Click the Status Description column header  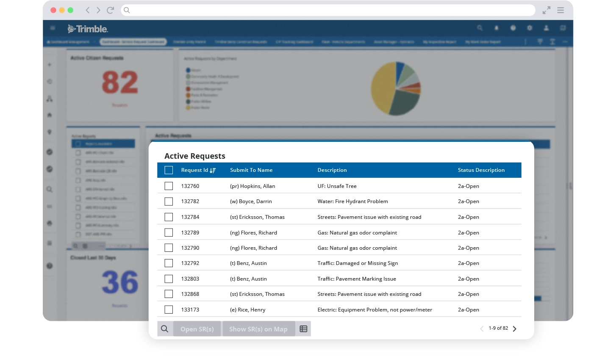[481, 170]
